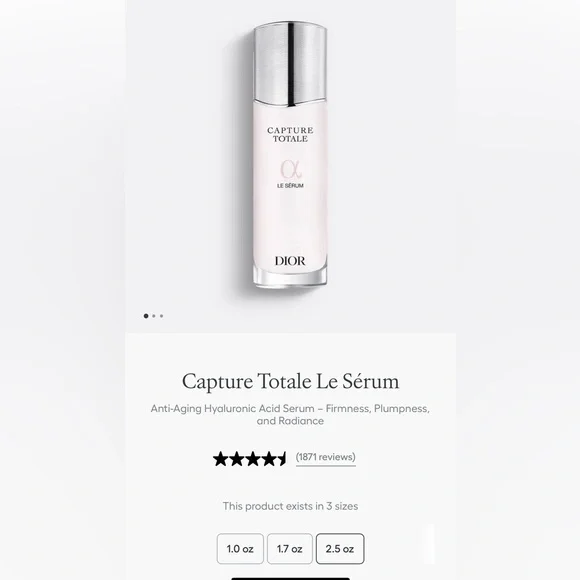Viewport: 580px width, 580px height.
Task: Click the black button at the page bottom
Action: point(290,579)
